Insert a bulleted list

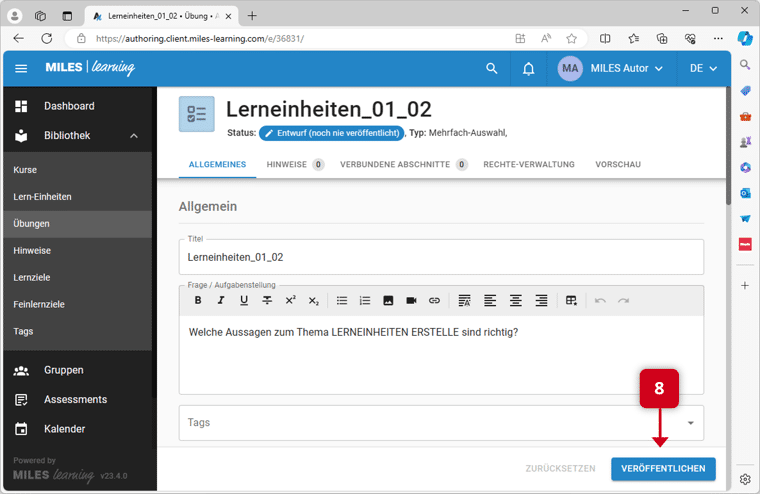(342, 300)
